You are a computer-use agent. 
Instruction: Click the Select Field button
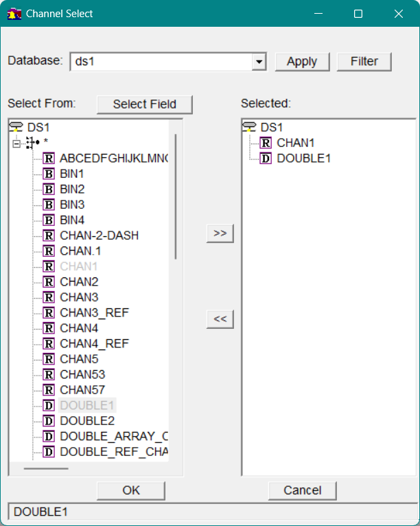pyautogui.click(x=144, y=104)
